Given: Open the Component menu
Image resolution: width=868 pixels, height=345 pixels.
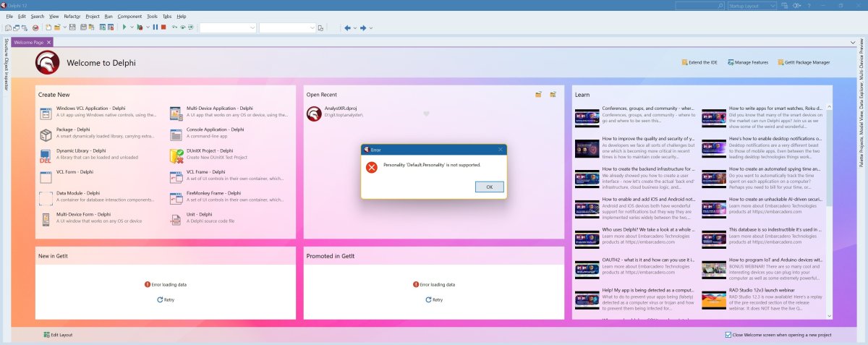Looking at the screenshot, I should 130,16.
